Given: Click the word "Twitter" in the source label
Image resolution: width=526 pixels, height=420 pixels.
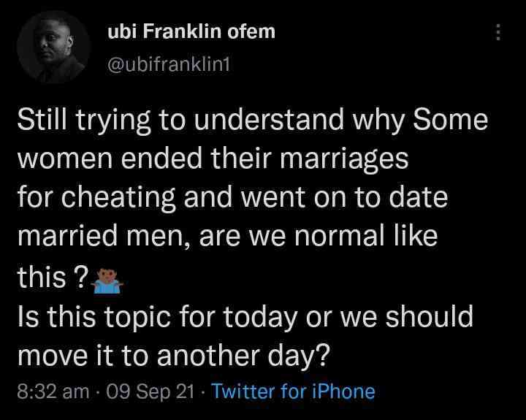Looking at the screenshot, I should point(242,392).
